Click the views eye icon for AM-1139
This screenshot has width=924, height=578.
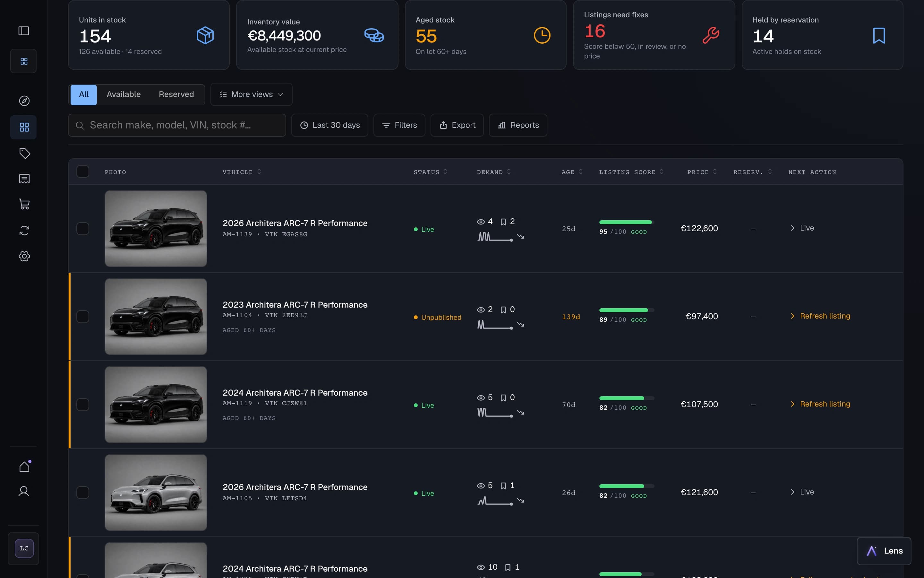click(481, 222)
